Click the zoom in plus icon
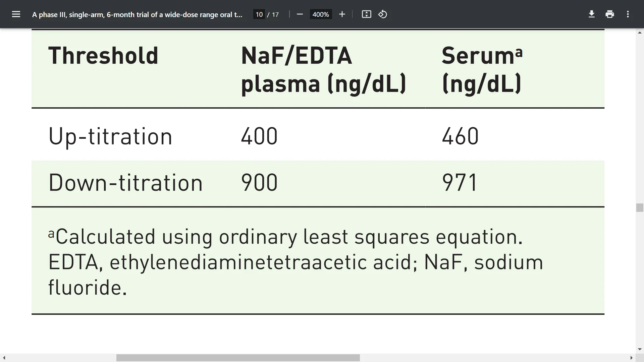The width and height of the screenshot is (644, 362). pyautogui.click(x=342, y=14)
